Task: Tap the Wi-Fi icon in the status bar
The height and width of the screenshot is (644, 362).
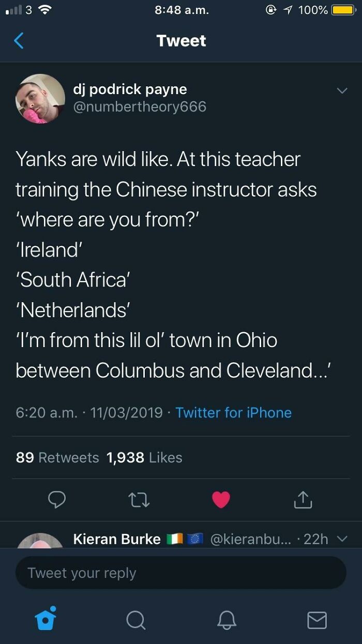Action: pos(44,9)
